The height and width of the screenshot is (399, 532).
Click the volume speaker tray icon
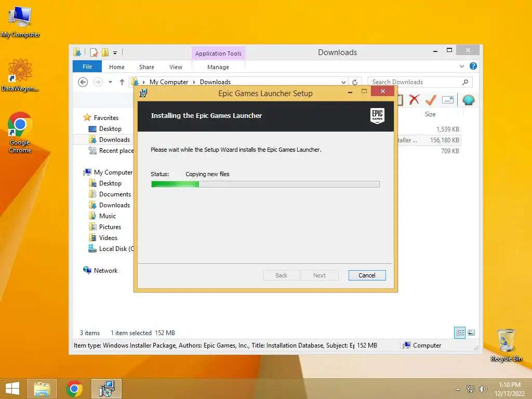pos(483,389)
